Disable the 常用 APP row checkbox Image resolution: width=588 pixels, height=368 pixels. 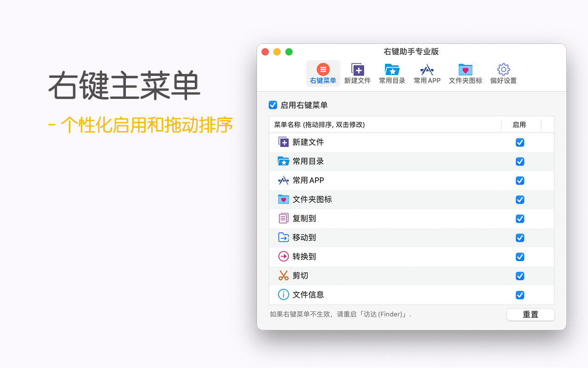[520, 181]
